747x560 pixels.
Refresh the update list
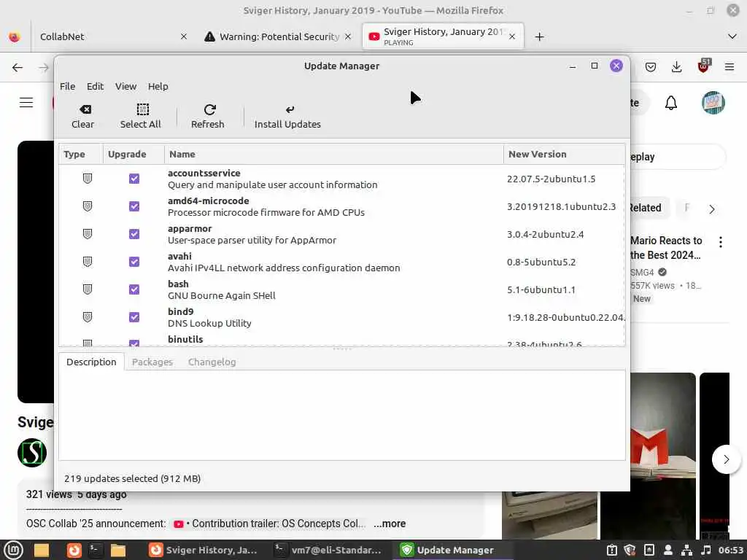tap(208, 116)
